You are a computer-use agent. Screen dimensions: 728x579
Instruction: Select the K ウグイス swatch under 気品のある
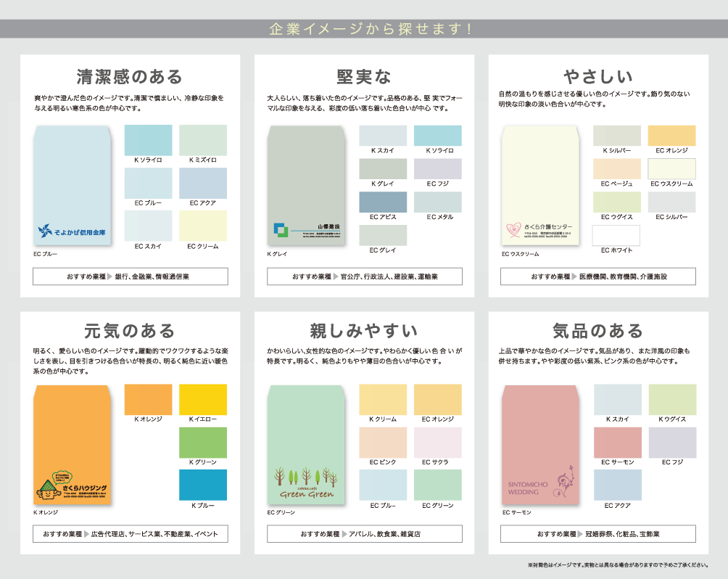[672, 399]
